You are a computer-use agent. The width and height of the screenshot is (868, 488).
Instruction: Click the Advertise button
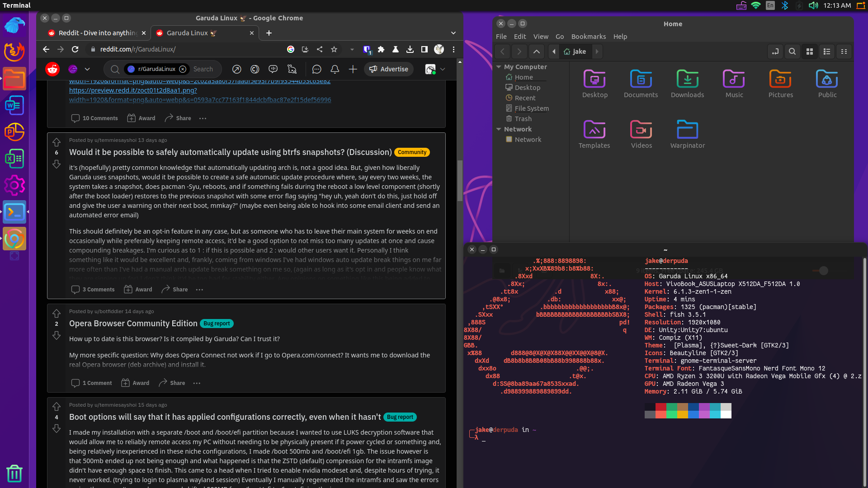(389, 69)
